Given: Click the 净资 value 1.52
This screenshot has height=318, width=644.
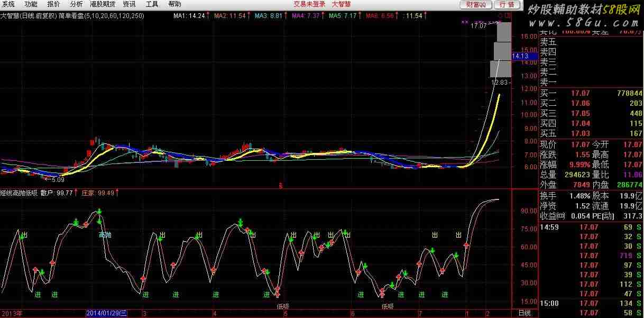Looking at the screenshot, I should (582, 206).
